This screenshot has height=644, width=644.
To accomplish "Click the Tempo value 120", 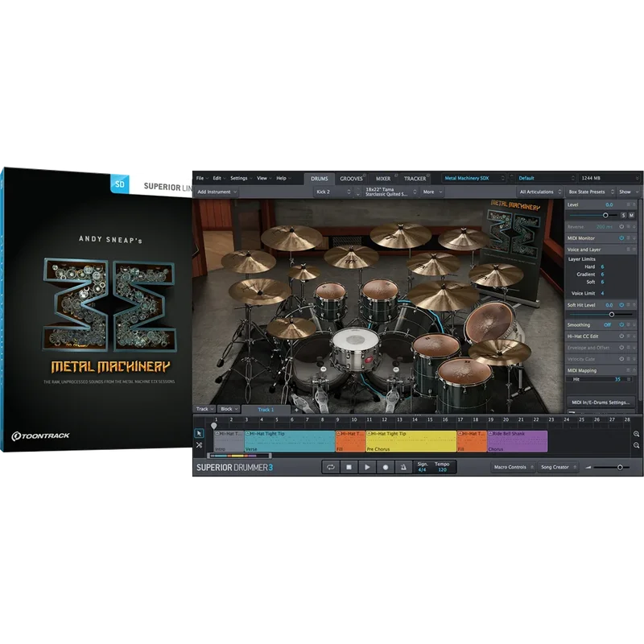I will pyautogui.click(x=442, y=470).
